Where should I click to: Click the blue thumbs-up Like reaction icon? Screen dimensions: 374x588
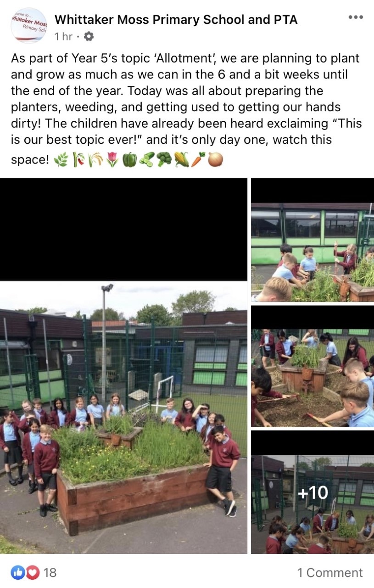[18, 572]
